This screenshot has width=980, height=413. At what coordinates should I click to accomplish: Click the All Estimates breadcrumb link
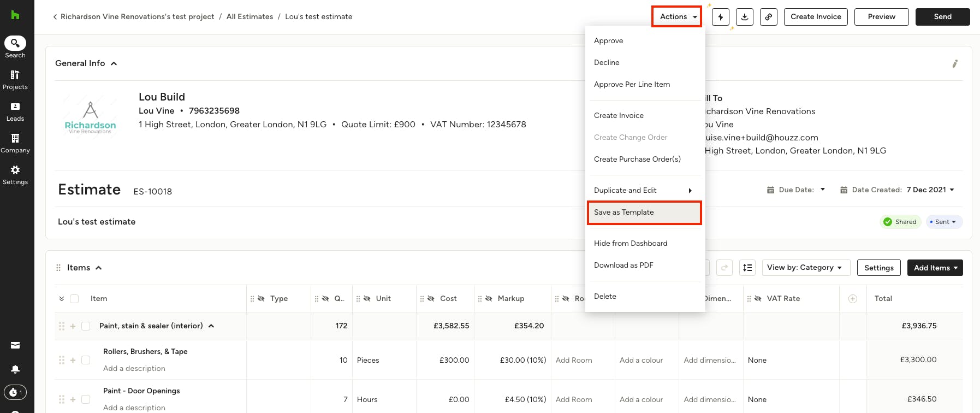(x=250, y=17)
